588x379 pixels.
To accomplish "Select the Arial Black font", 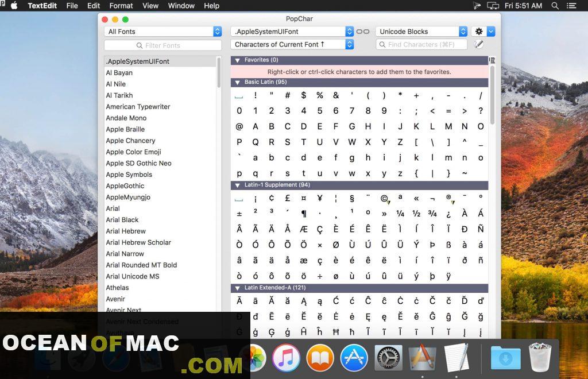I will click(122, 220).
